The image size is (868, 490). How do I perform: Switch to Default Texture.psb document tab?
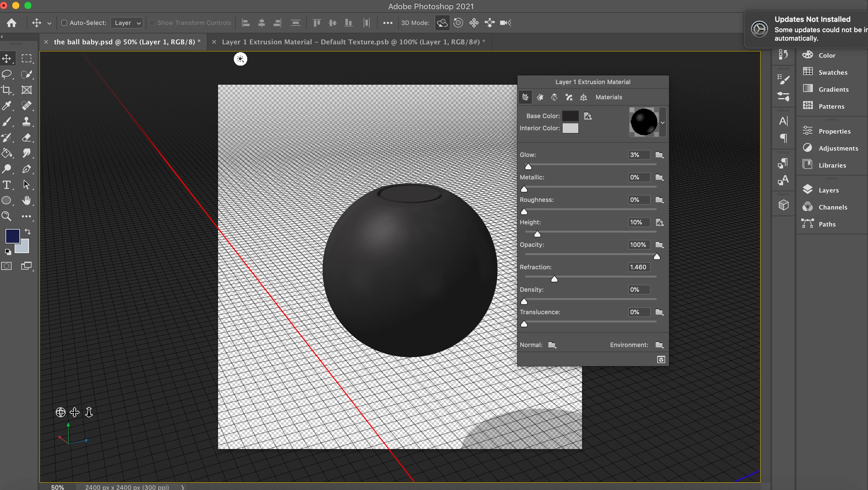pyautogui.click(x=353, y=42)
